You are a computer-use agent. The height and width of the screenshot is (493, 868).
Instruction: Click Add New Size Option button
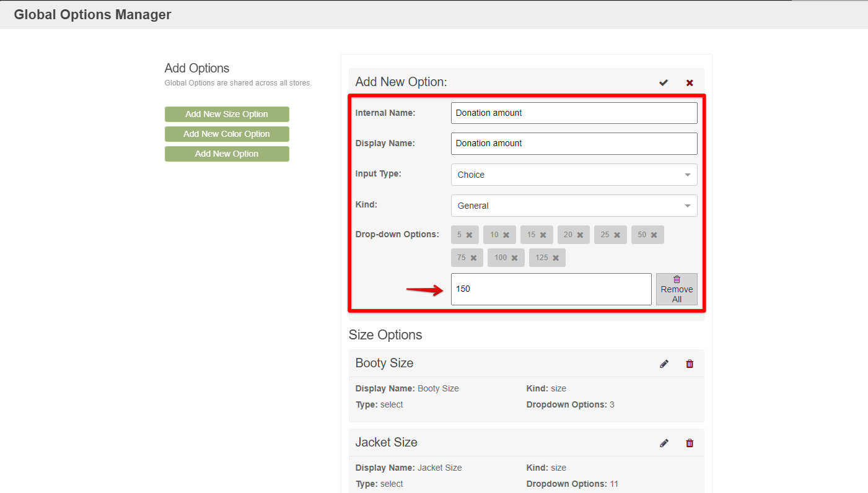pos(227,114)
